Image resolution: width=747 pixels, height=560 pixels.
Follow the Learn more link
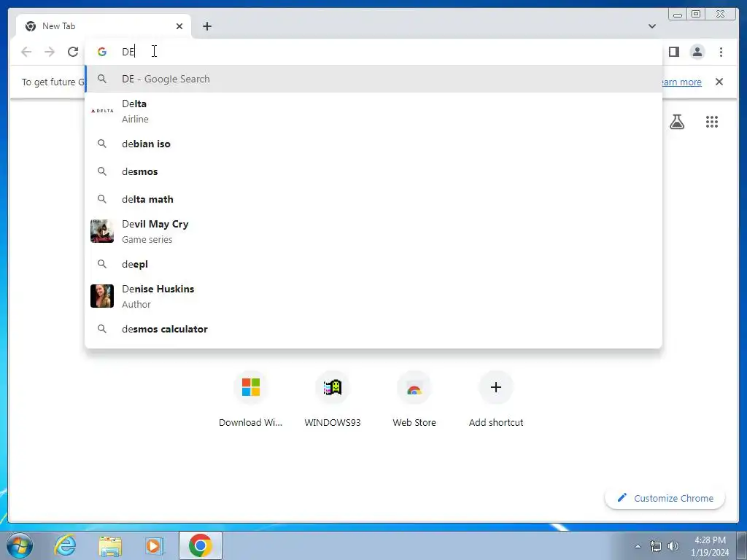(681, 82)
